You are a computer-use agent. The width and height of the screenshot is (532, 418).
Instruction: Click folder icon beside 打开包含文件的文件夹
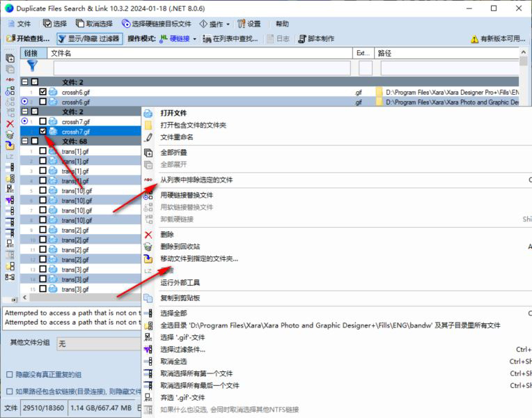(x=148, y=125)
